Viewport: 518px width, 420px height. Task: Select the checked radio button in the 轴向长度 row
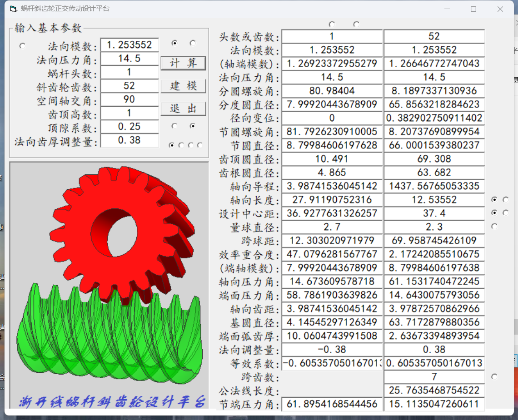coord(494,199)
